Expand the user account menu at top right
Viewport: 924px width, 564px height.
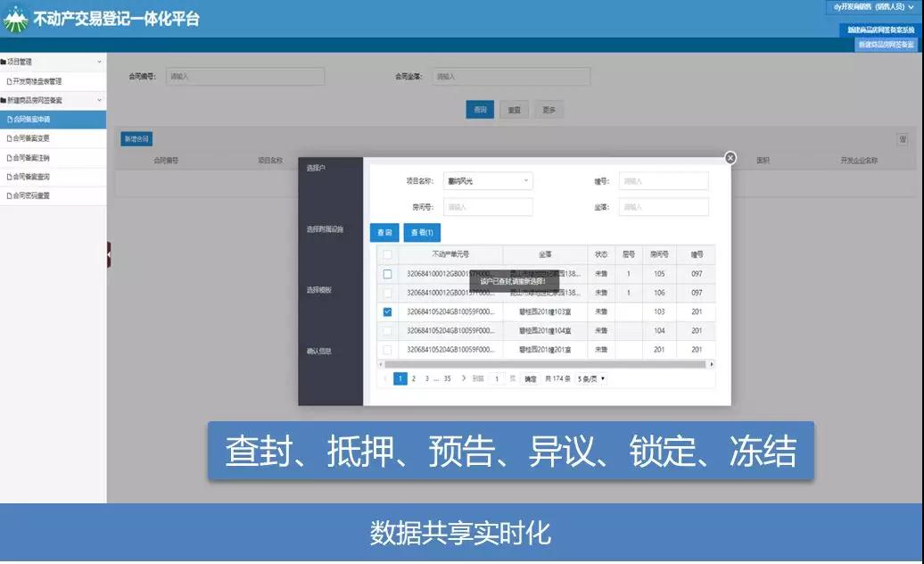coord(873,7)
